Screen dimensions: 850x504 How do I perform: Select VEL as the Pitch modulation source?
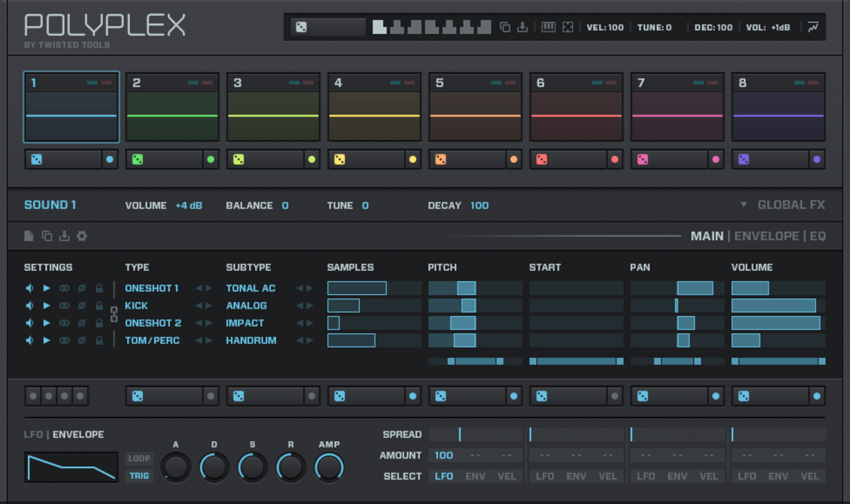[507, 476]
